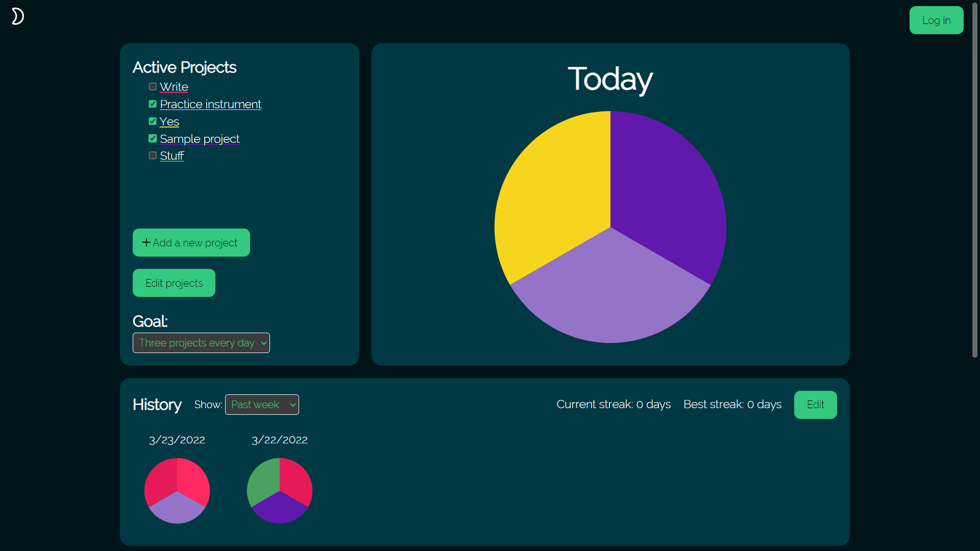The width and height of the screenshot is (980, 551).
Task: Check the Stuff project checkbox
Action: pyautogui.click(x=153, y=156)
